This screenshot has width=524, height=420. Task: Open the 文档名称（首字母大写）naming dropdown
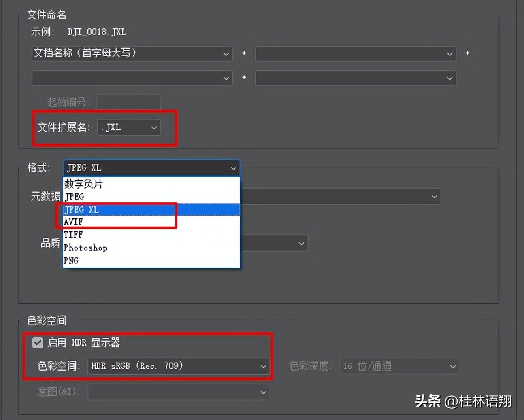(132, 53)
